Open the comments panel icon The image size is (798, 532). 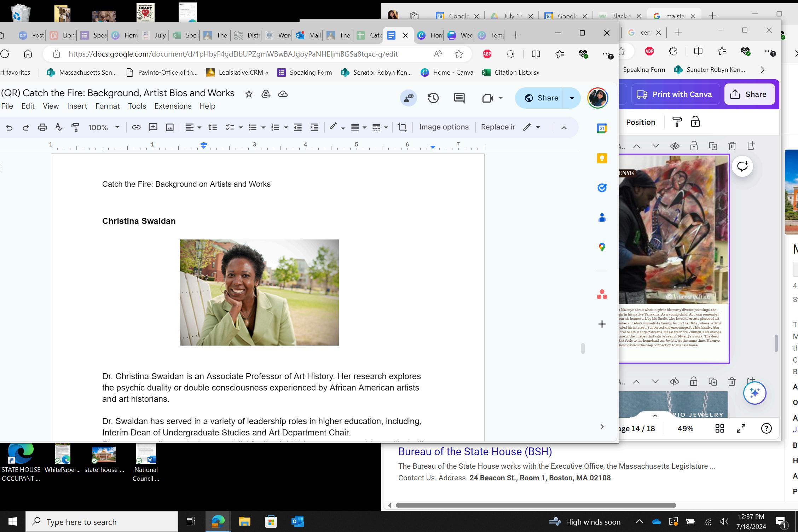click(459, 98)
